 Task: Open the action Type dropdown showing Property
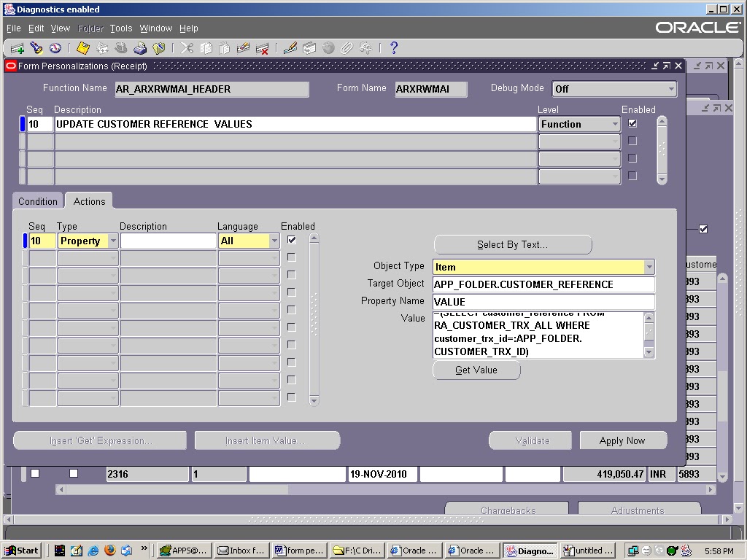click(x=113, y=241)
